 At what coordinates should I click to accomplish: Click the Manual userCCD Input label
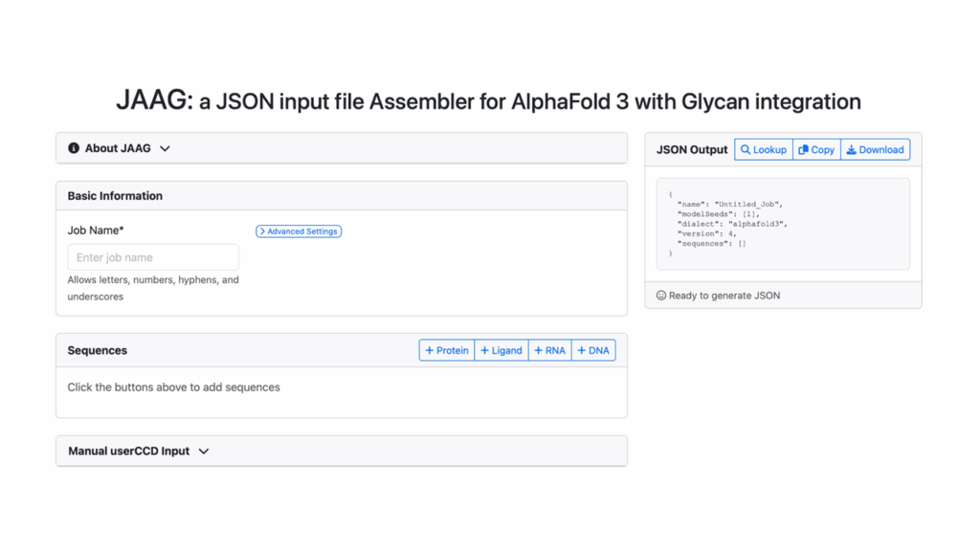128,452
